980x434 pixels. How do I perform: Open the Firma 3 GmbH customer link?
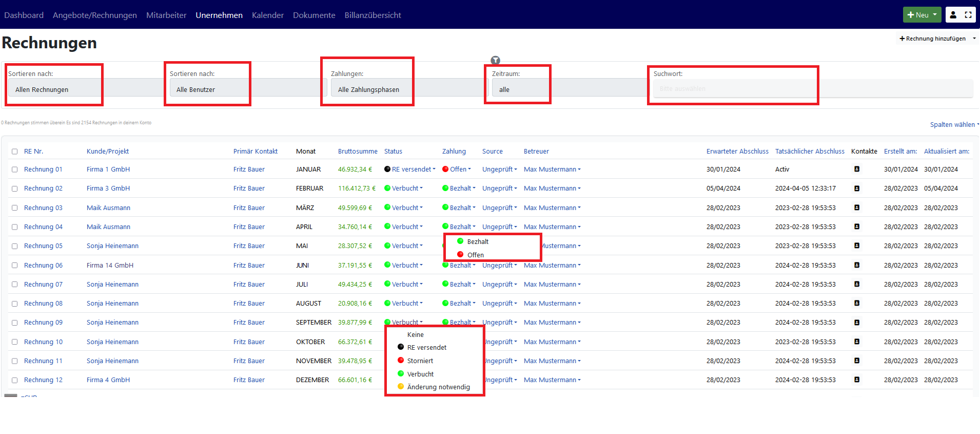[x=108, y=188]
